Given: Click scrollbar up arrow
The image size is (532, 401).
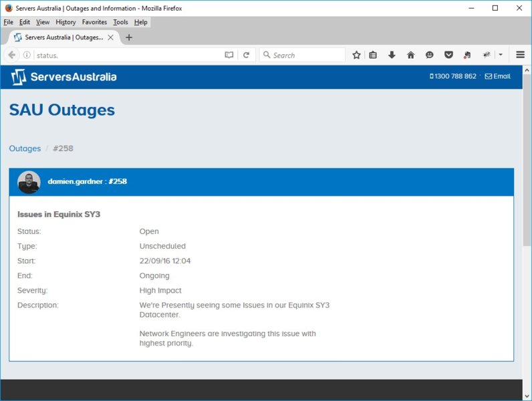Looking at the screenshot, I should pos(527,70).
